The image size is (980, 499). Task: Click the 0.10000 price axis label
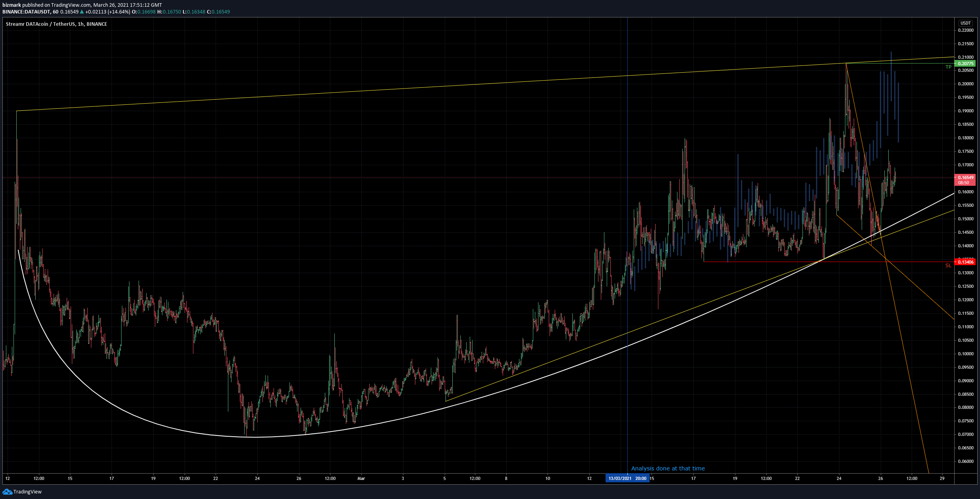tap(966, 354)
